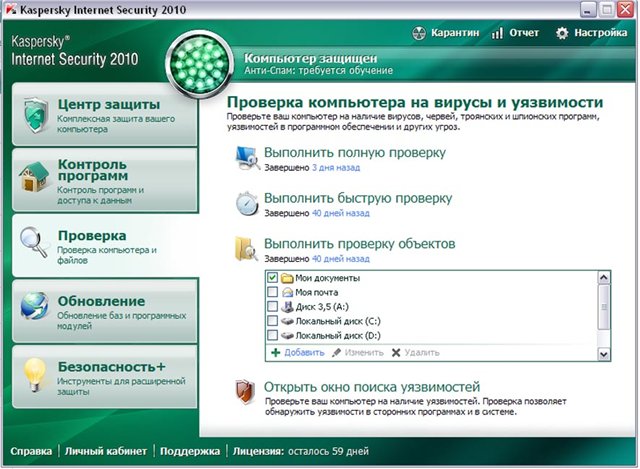Click the quick scan stopwatch icon

pyautogui.click(x=247, y=203)
